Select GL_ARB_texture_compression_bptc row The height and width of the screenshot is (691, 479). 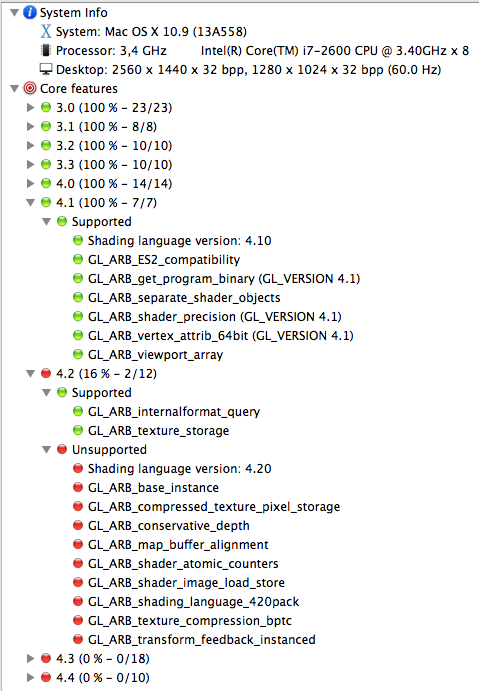pos(190,620)
